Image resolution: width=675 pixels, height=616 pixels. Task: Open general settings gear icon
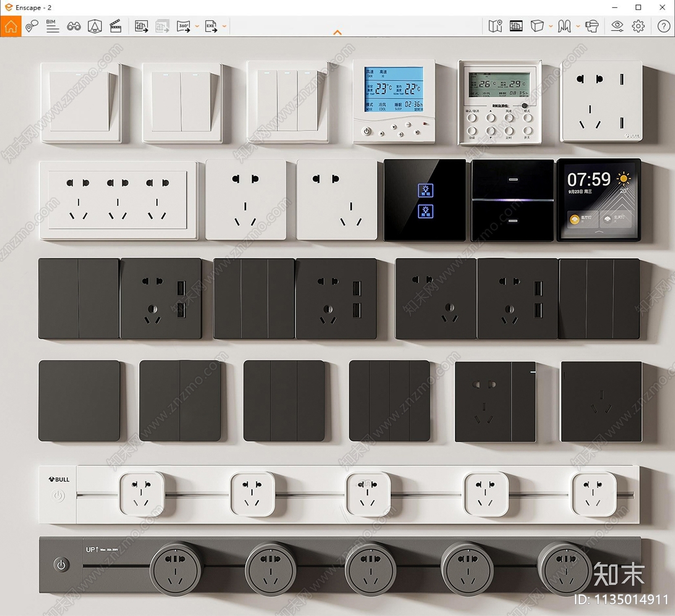[x=638, y=26]
